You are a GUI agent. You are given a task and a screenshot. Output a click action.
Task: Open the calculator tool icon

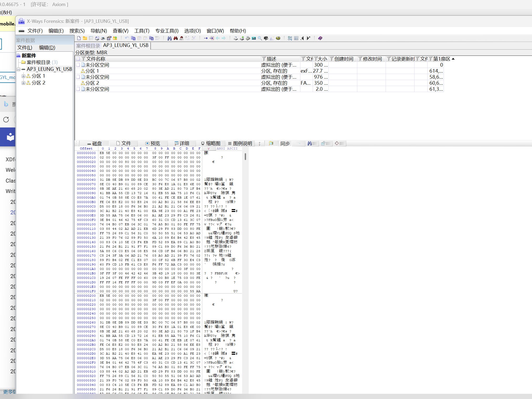[254, 38]
